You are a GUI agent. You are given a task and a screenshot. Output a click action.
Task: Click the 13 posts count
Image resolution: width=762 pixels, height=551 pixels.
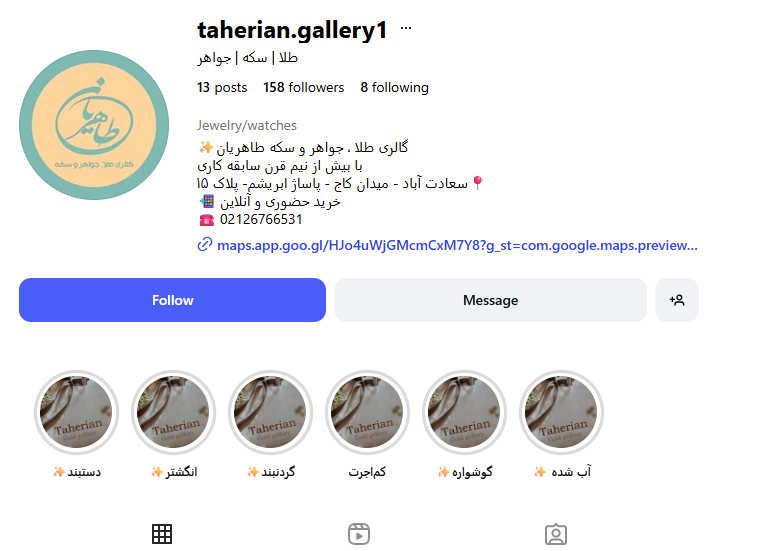click(x=222, y=87)
